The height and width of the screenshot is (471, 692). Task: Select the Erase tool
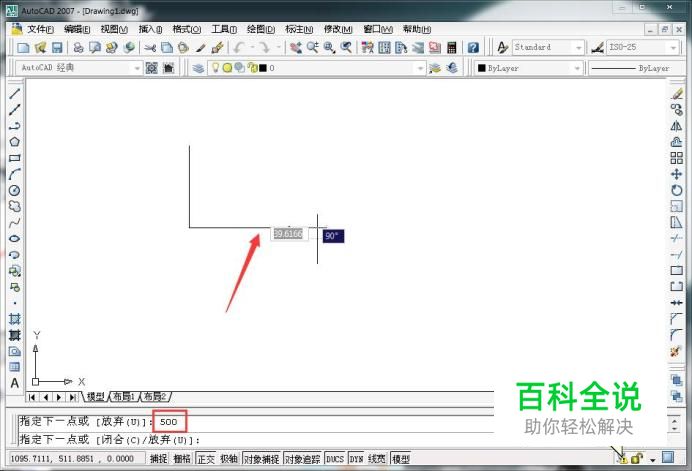pyautogui.click(x=676, y=94)
